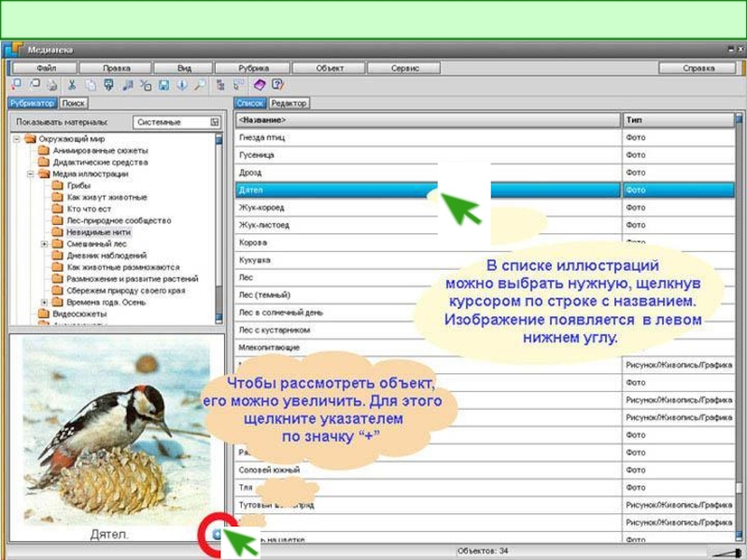
Task: Switch to the "Поиск" tab
Action: click(x=74, y=104)
